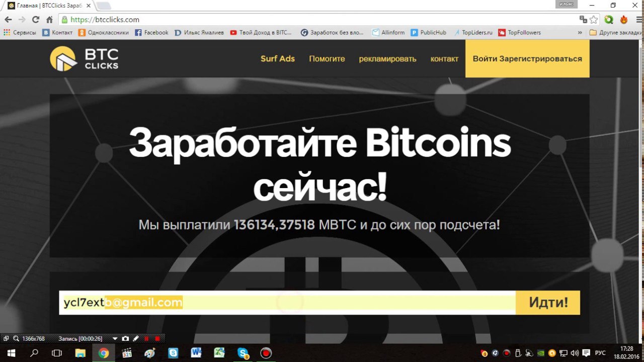This screenshot has width=644, height=362.
Task: Go back using the browser back arrow
Action: point(8,20)
